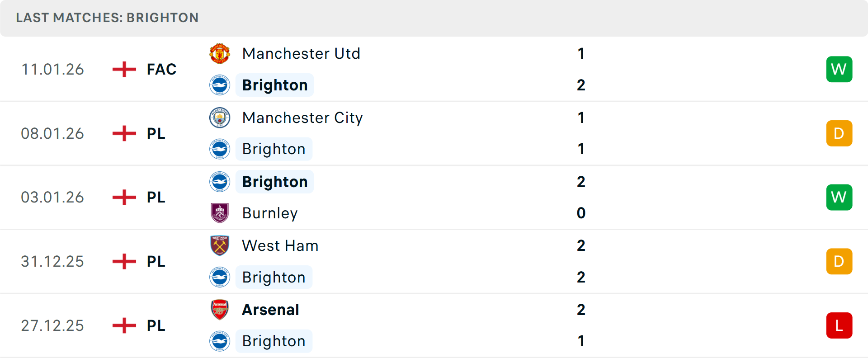Click the Last Matches: Brighton header

tap(107, 18)
